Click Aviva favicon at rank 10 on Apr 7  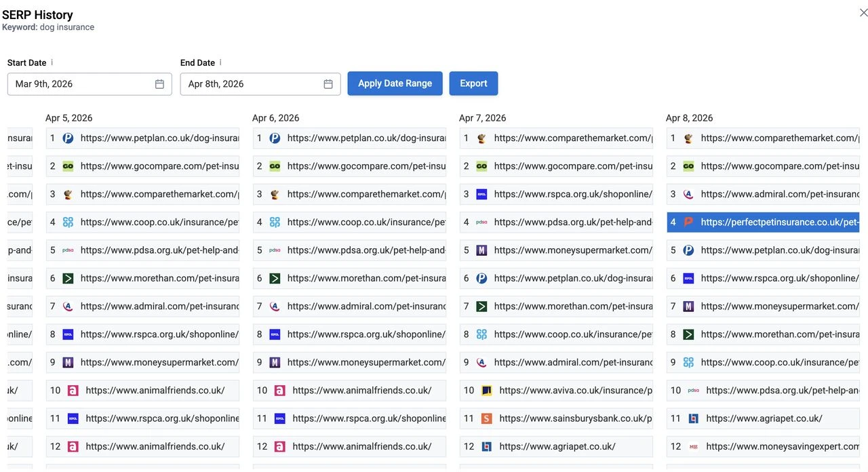click(x=486, y=391)
